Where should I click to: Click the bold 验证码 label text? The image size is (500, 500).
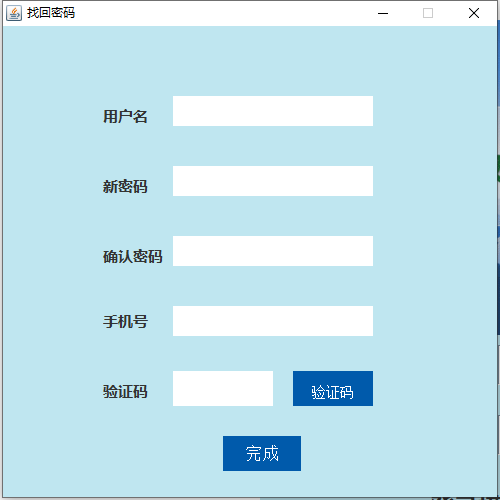tap(125, 392)
